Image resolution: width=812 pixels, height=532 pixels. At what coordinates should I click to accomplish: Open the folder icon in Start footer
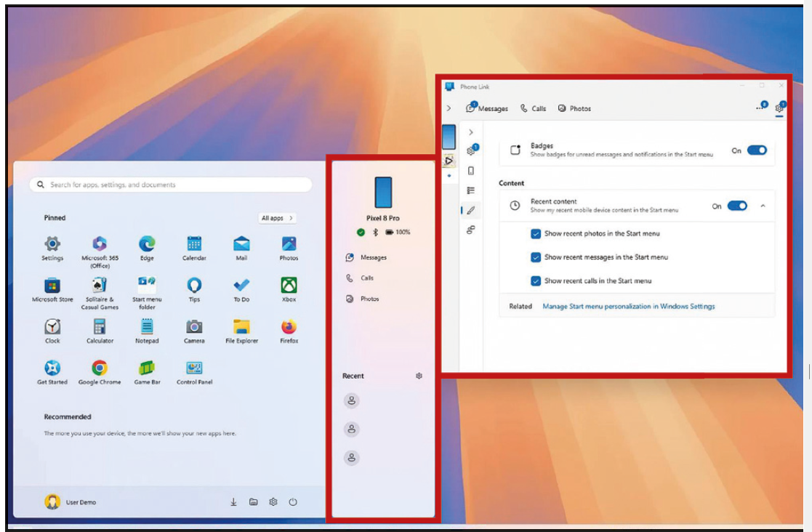pyautogui.click(x=253, y=501)
